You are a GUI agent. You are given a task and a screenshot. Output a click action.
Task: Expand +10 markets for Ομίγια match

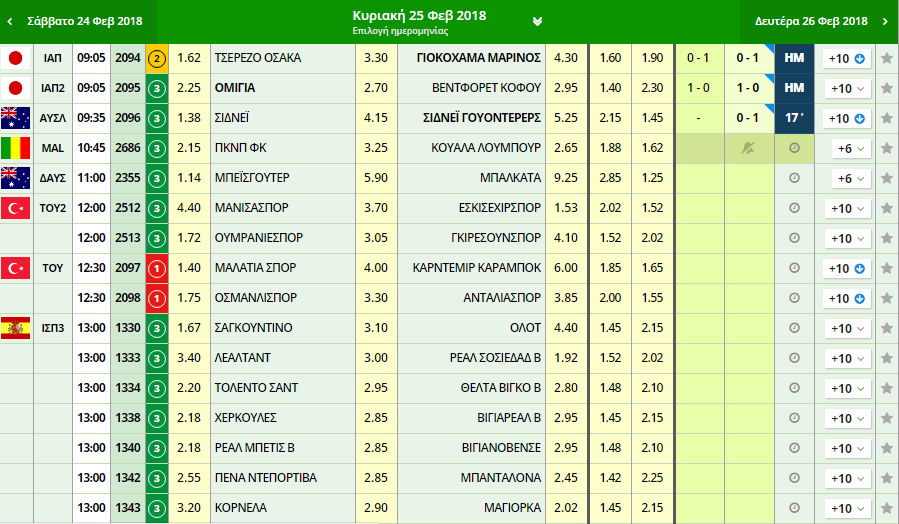[x=849, y=89]
